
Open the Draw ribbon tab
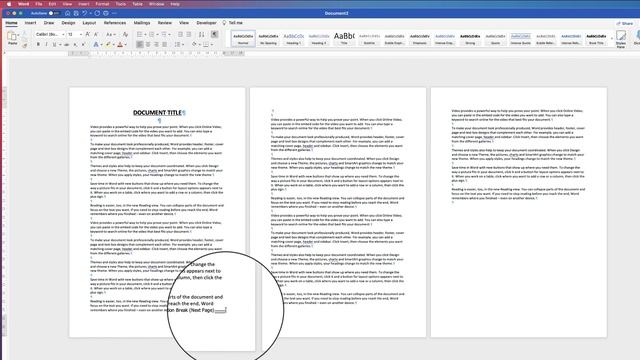pyautogui.click(x=49, y=23)
